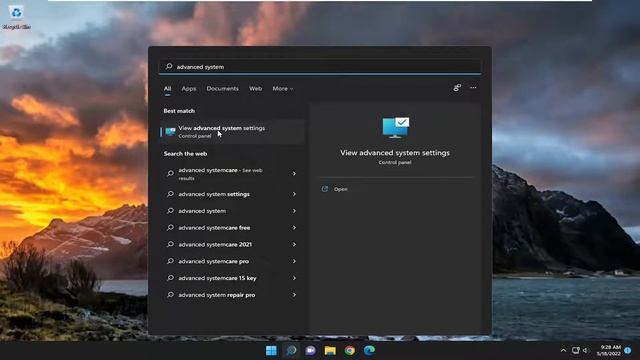Click the 'advanced system' search input field
The height and width of the screenshot is (360, 640).
tap(320, 67)
